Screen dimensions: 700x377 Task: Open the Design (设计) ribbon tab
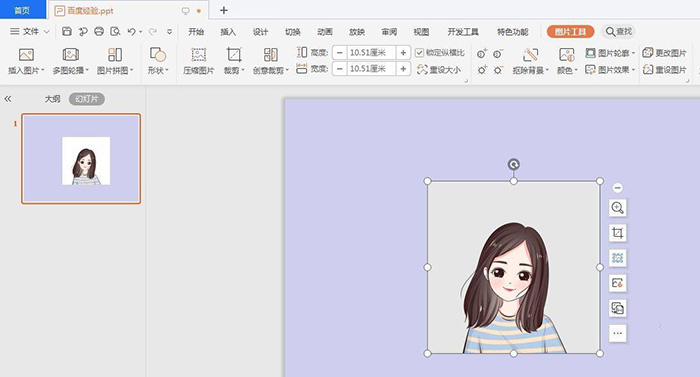click(x=260, y=32)
